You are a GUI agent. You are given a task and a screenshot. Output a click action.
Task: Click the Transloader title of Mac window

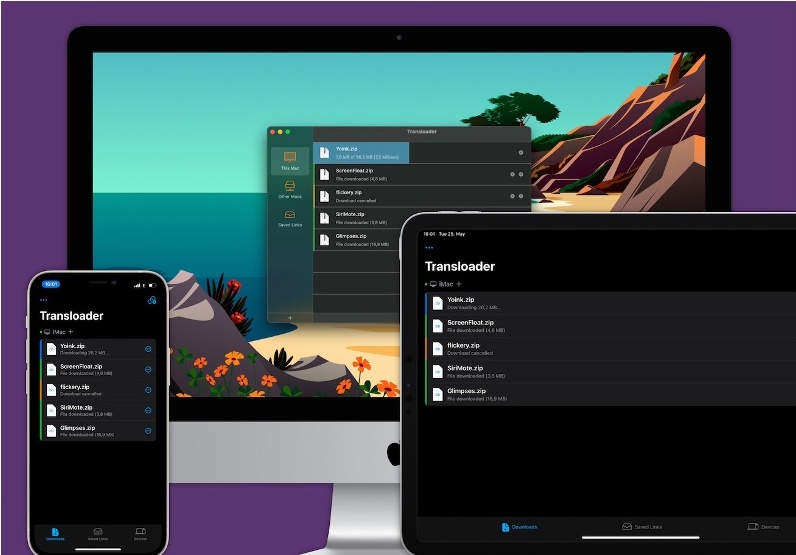tap(421, 132)
